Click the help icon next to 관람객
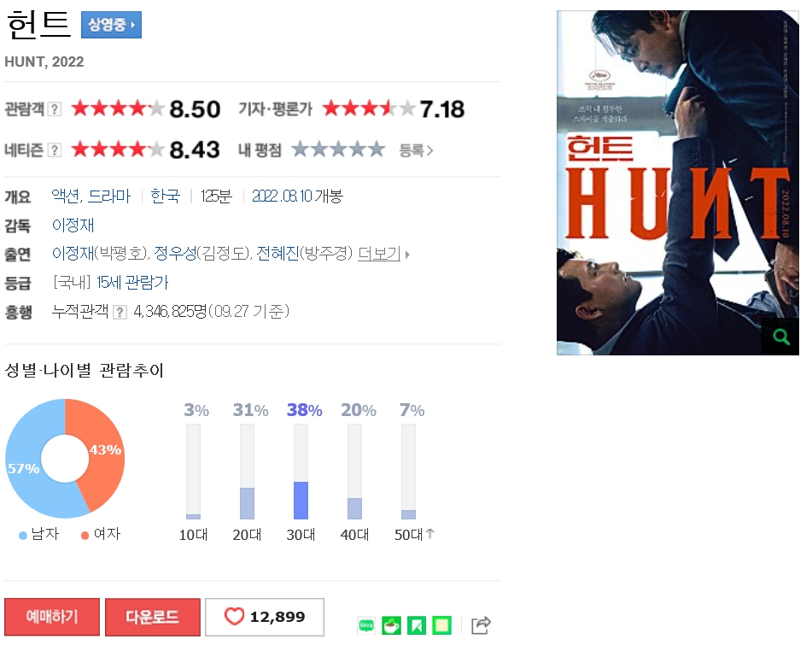 [55, 109]
